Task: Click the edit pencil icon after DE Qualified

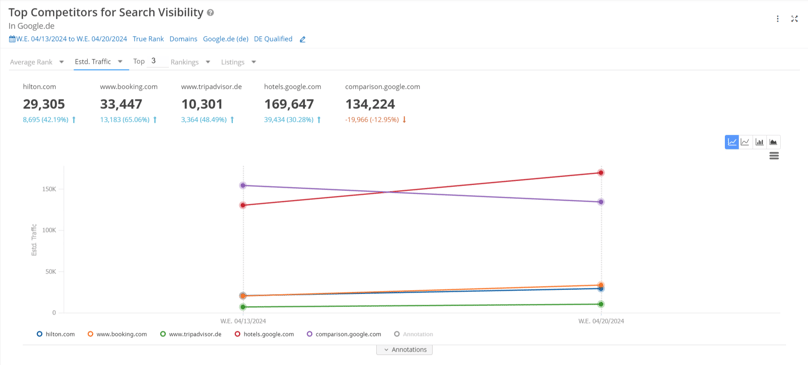Action: click(x=302, y=39)
